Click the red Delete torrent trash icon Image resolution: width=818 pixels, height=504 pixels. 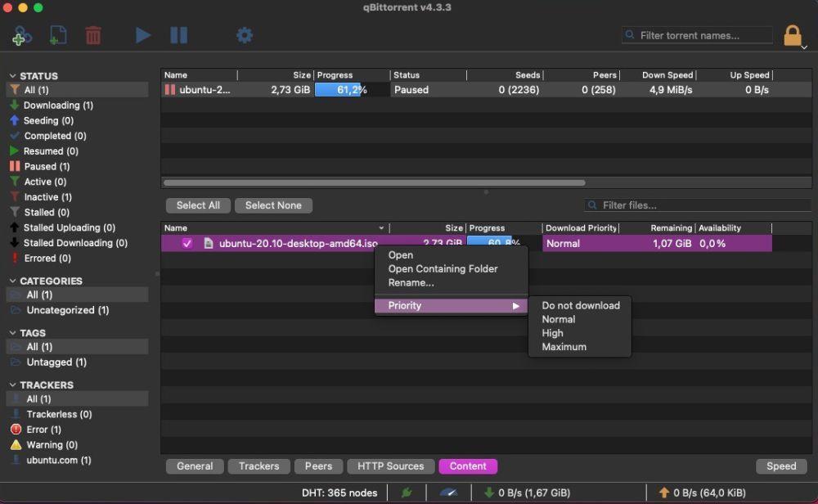[93, 35]
